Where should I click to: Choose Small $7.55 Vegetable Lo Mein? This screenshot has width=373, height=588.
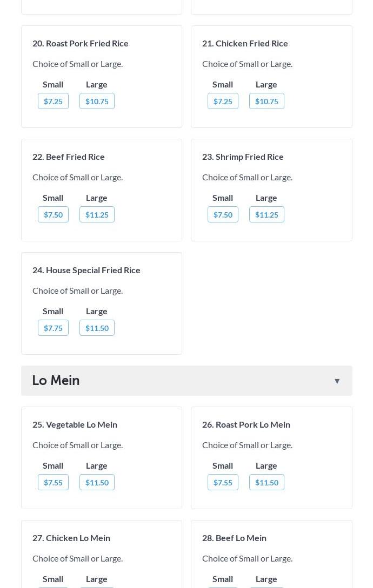point(53,483)
